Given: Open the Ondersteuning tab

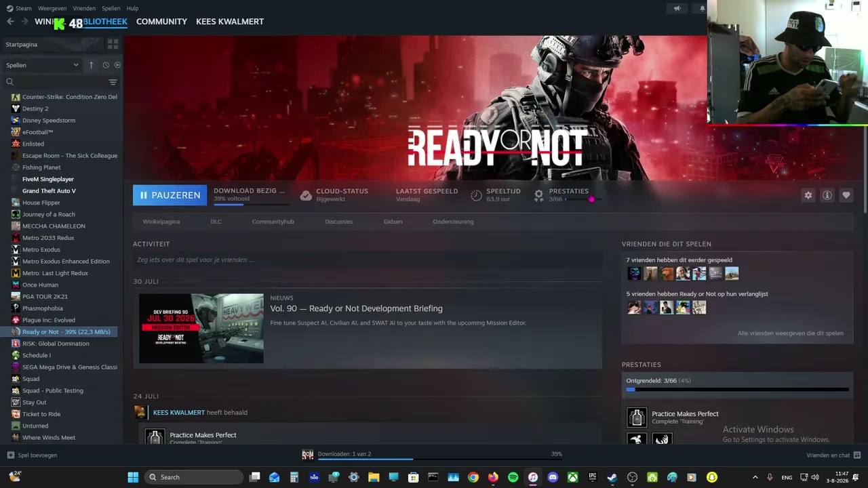Looking at the screenshot, I should [x=453, y=222].
